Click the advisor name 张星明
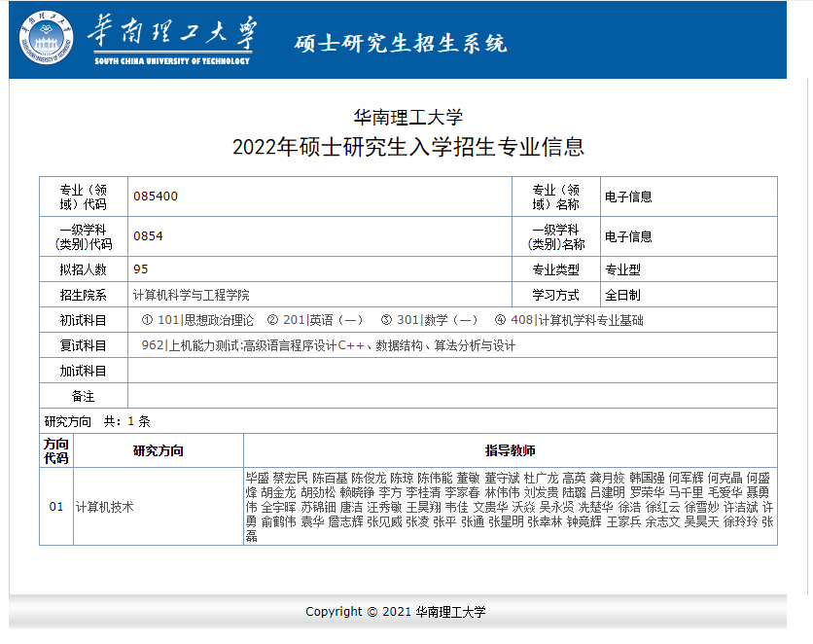The height and width of the screenshot is (644, 813). click(x=506, y=521)
